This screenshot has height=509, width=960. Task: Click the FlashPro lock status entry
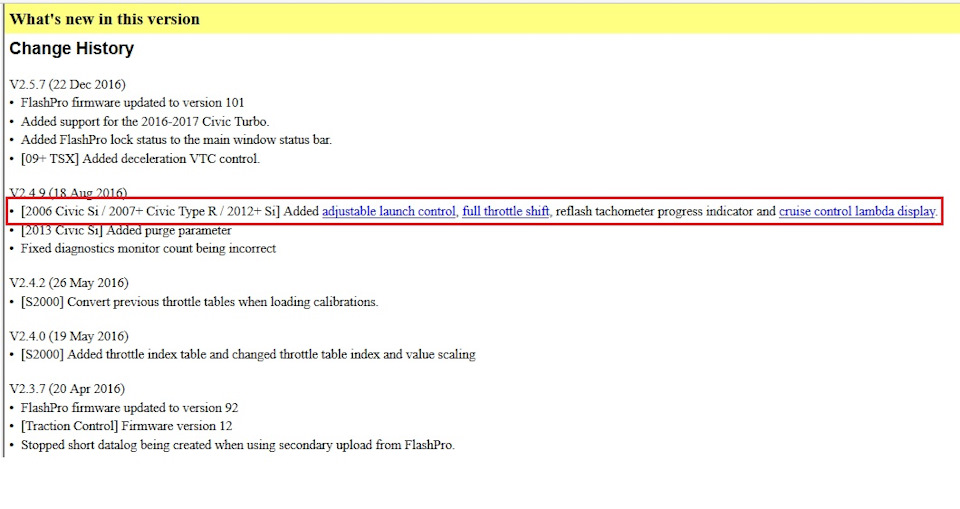coord(176,140)
